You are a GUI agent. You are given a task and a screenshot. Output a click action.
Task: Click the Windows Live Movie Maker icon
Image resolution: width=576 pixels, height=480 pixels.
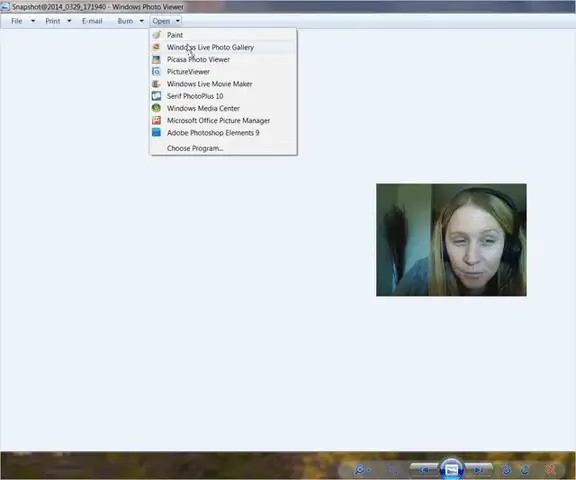click(x=156, y=84)
